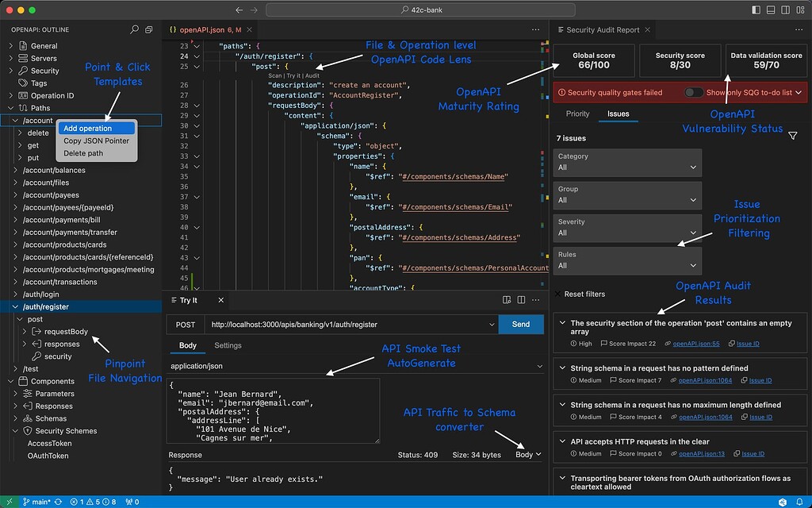Switch to Body tab in Try It
Viewport: 812px width, 508px height.
click(x=187, y=345)
